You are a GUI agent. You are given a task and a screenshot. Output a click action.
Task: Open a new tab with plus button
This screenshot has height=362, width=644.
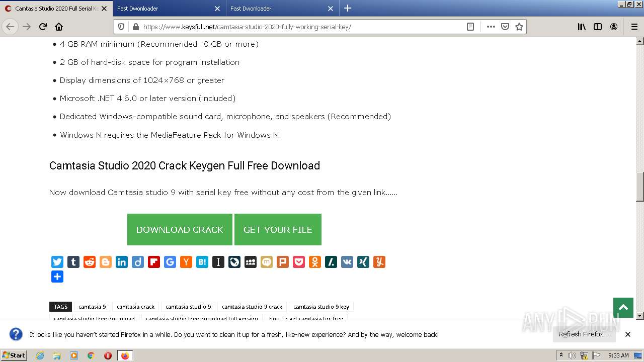(348, 8)
